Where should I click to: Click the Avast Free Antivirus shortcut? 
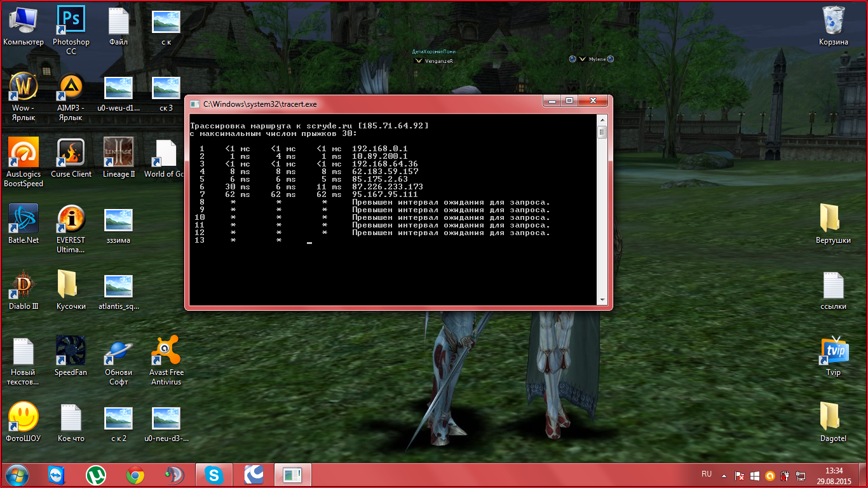coord(166,352)
